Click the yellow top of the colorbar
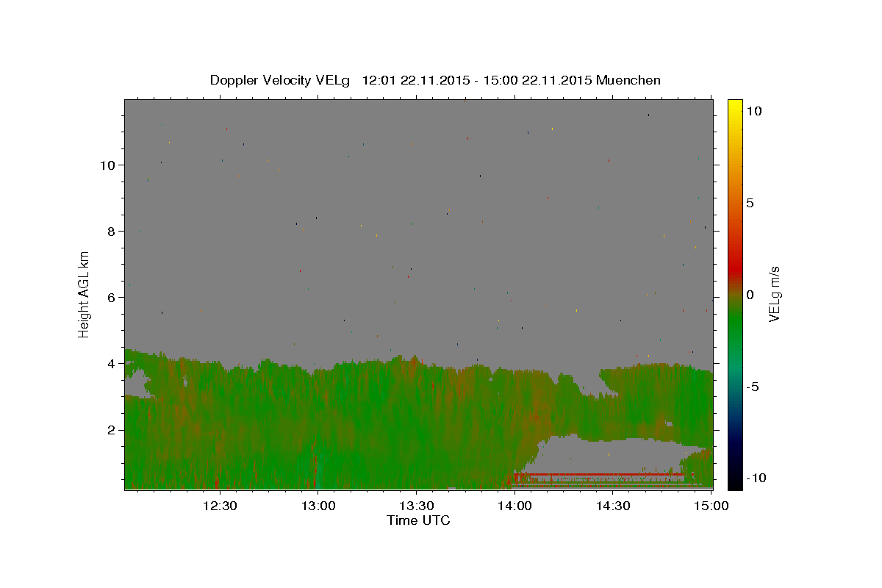This screenshot has height=588, width=882. tap(735, 104)
